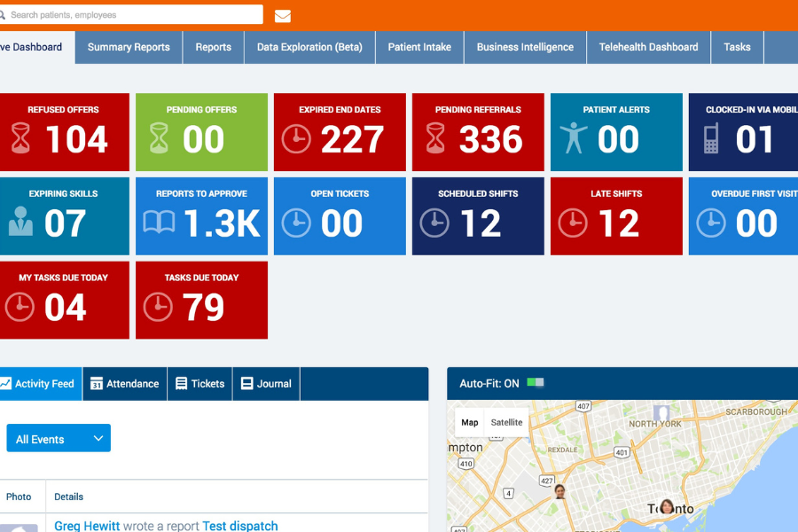
Task: Toggle the Auto-Fit switch on the map
Action: click(x=536, y=383)
